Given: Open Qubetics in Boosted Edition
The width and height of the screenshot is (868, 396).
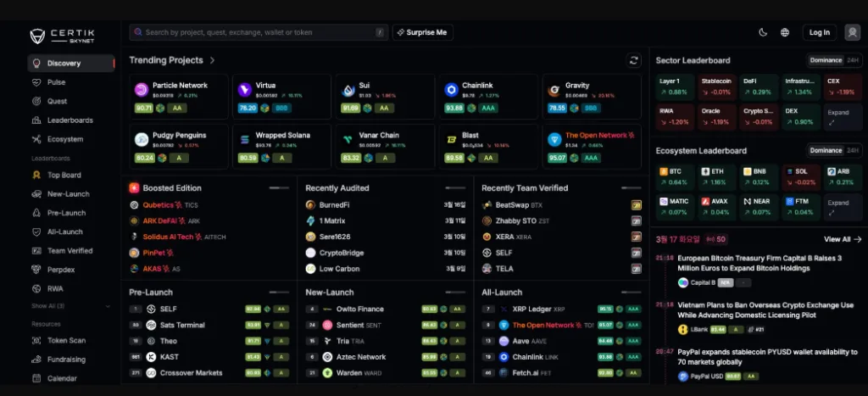Looking at the screenshot, I should point(164,205).
